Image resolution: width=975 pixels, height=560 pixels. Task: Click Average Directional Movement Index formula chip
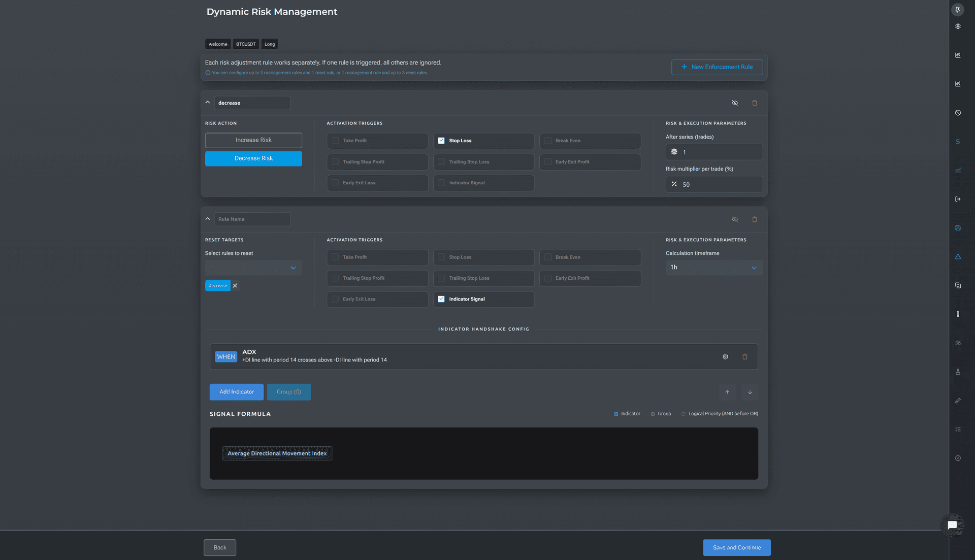(x=277, y=453)
